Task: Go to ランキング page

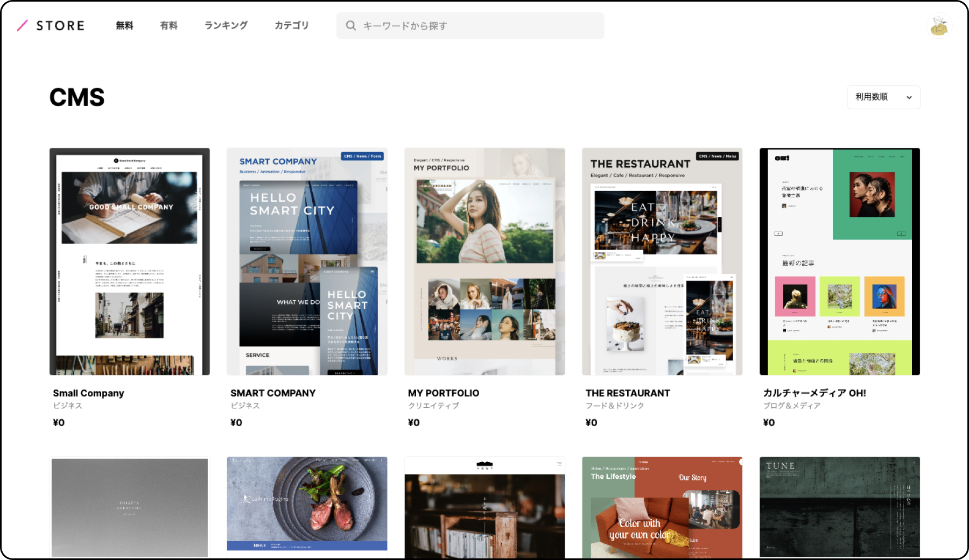Action: click(x=226, y=25)
